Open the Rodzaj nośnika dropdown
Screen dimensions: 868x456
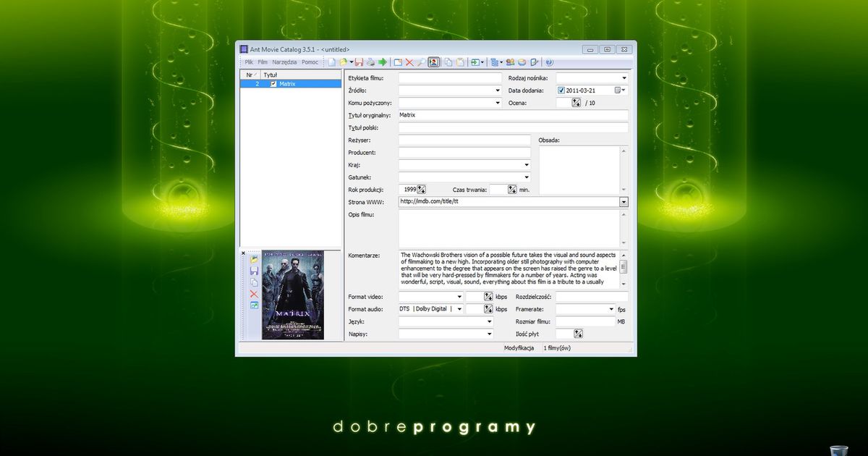(625, 77)
